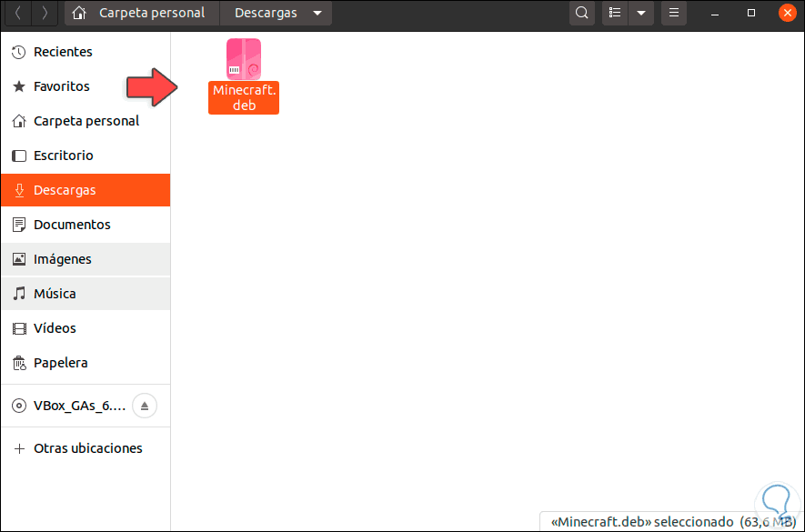The image size is (805, 532).
Task: Open the Música sidebar folder
Action: point(55,293)
